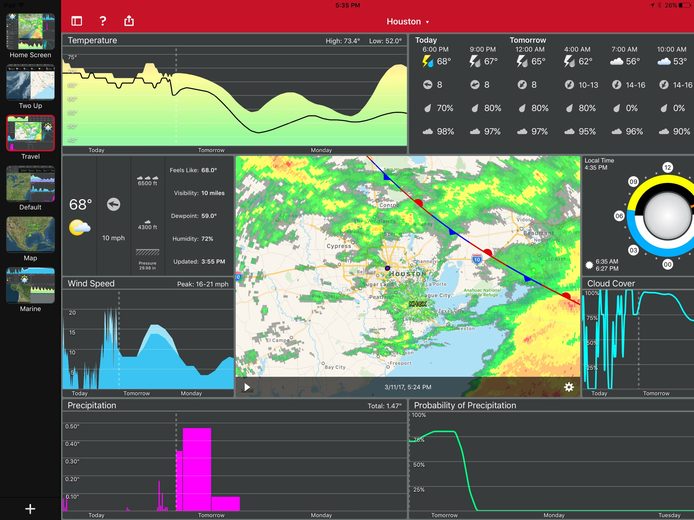The width and height of the screenshot is (694, 520).
Task: Click the wind direction arrow above 10 mph
Action: tap(113, 204)
